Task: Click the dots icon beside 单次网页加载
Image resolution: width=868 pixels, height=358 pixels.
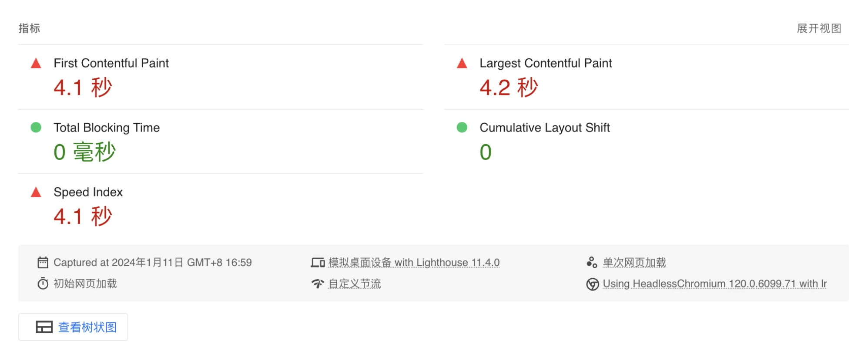Action: coord(592,263)
